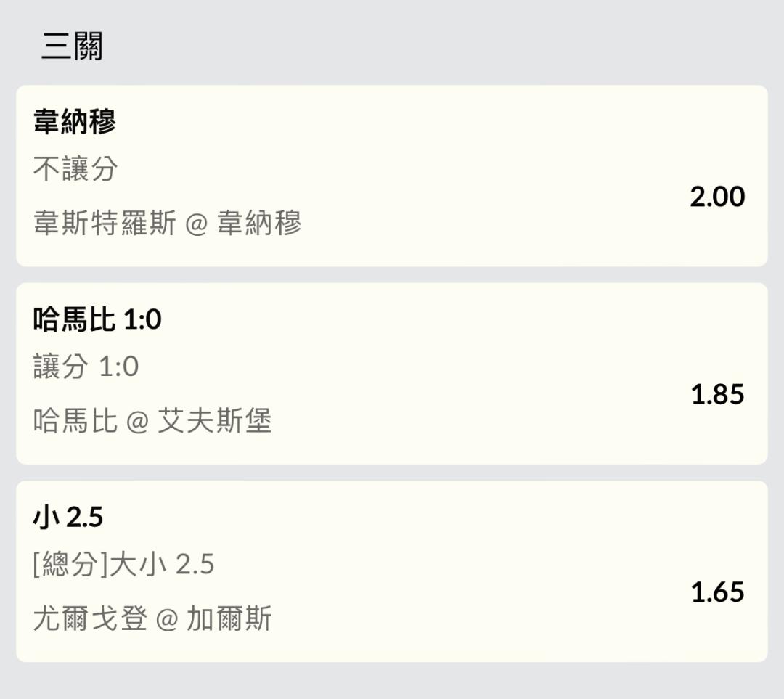Image resolution: width=784 pixels, height=699 pixels.
Task: Tap the 尤爾戈登 team name
Action: pos(90,618)
